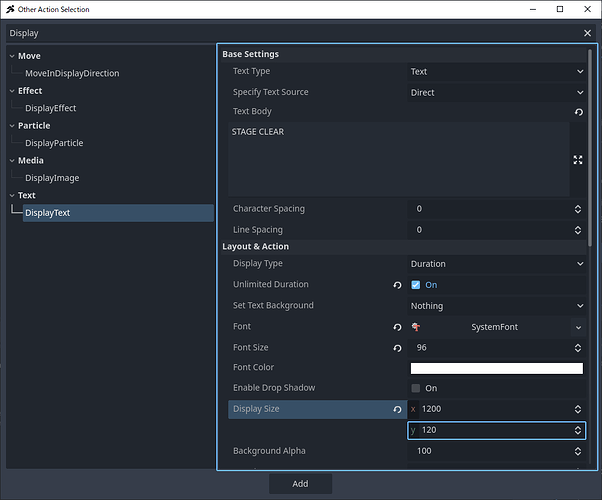
Task: Collapse the Move category
Action: pyautogui.click(x=10, y=56)
